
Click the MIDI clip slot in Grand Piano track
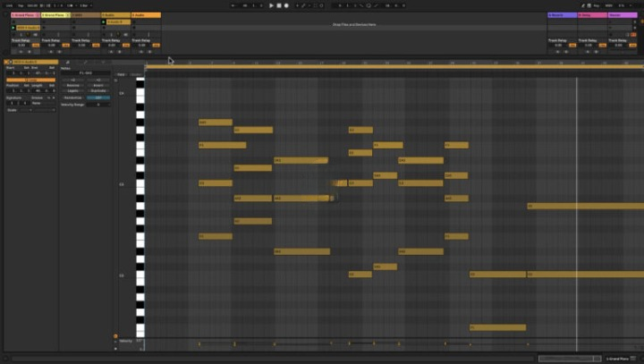point(28,28)
